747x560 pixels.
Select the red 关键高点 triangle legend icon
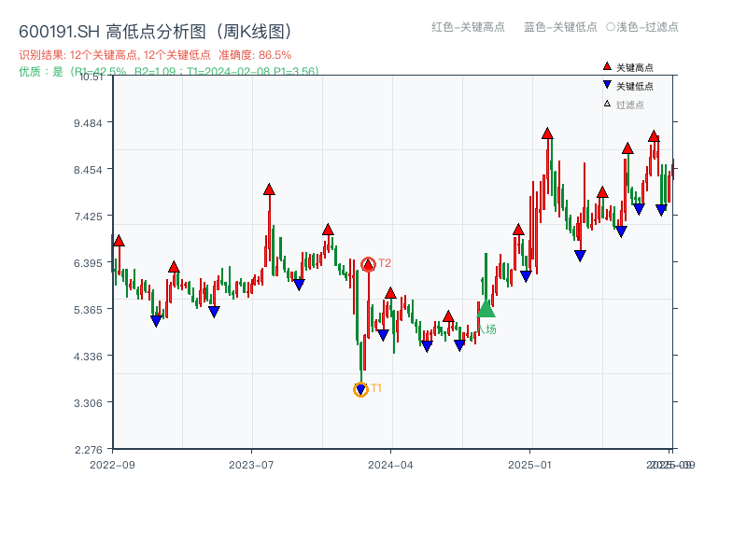pyautogui.click(x=605, y=67)
